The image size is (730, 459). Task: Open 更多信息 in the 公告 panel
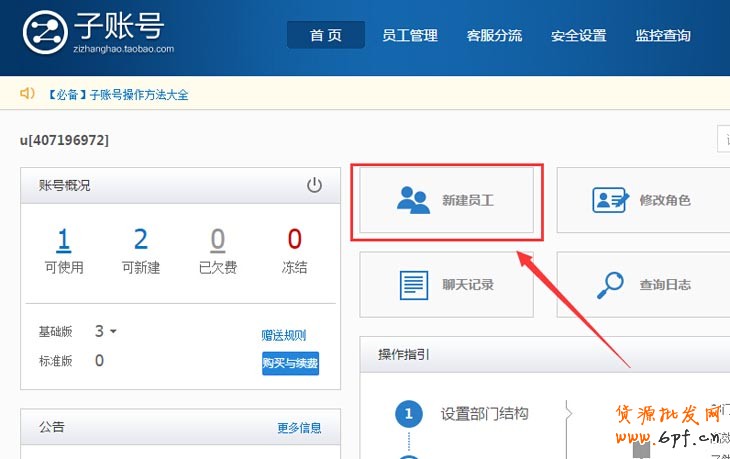[x=299, y=428]
